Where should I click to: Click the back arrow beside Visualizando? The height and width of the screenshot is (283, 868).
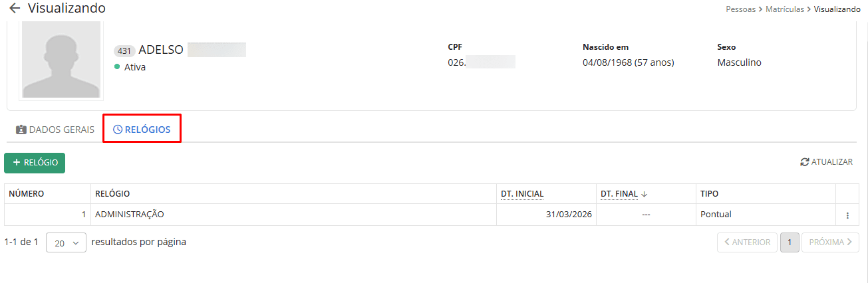coord(15,9)
